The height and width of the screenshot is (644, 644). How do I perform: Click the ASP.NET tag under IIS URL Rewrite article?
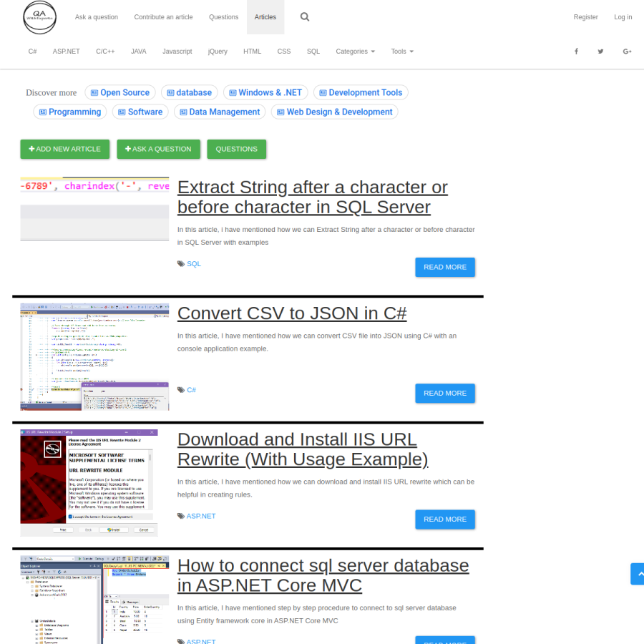[x=201, y=516]
